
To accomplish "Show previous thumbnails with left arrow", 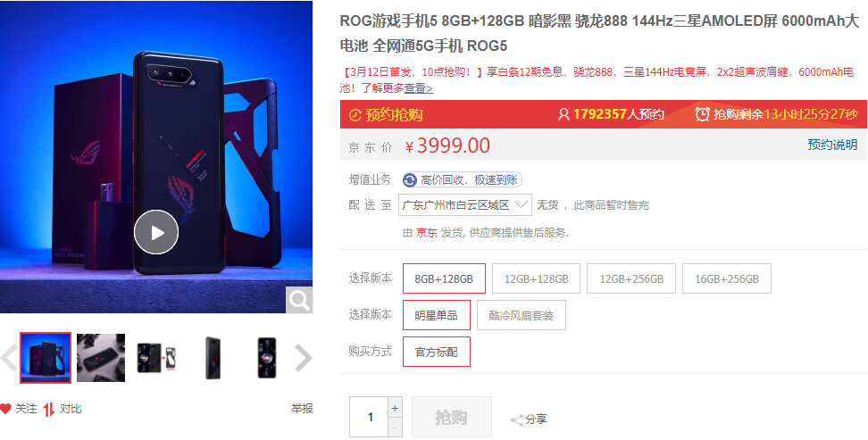I will tap(9, 358).
